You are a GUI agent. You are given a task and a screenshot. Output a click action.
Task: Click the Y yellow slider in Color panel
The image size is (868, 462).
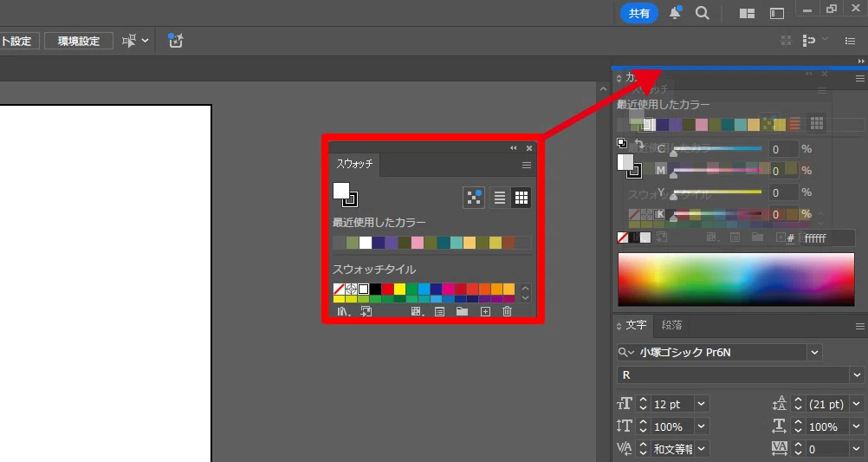pos(717,192)
